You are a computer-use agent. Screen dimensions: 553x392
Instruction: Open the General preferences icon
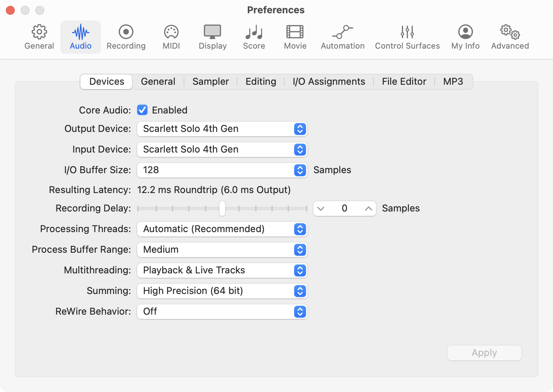(39, 36)
